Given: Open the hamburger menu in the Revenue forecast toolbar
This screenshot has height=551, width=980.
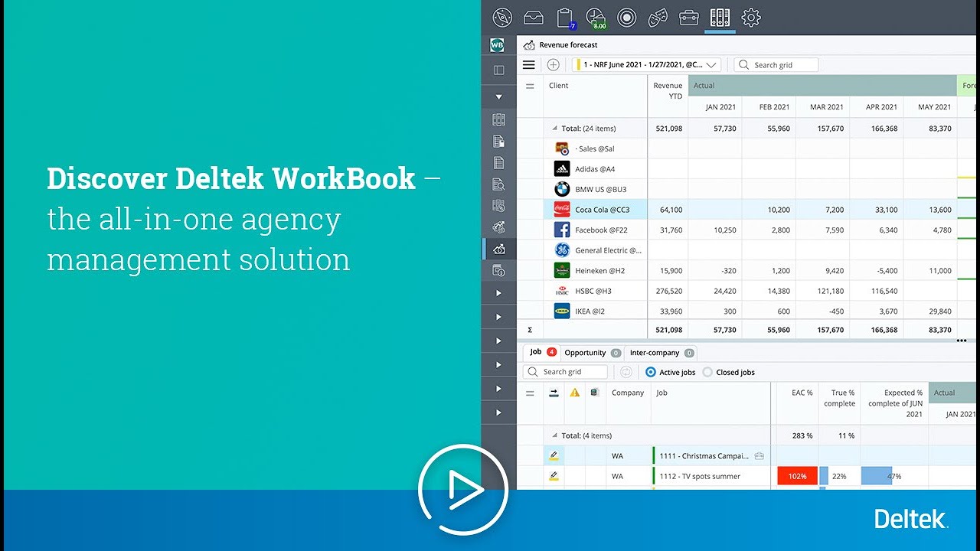Looking at the screenshot, I should tap(528, 65).
